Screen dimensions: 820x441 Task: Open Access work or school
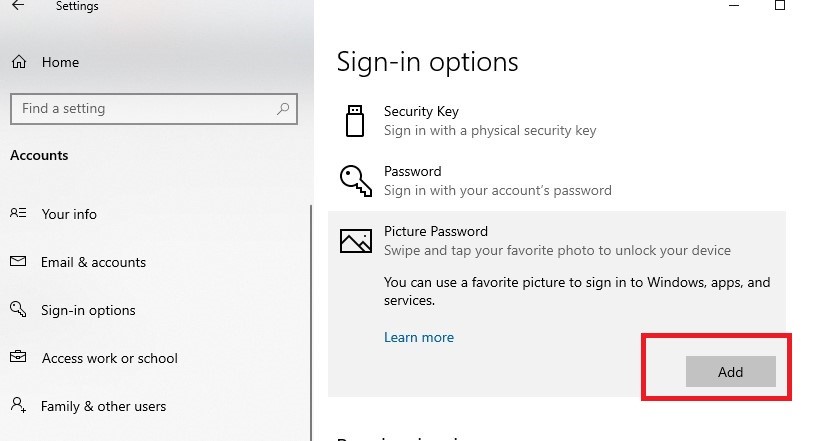coord(109,358)
